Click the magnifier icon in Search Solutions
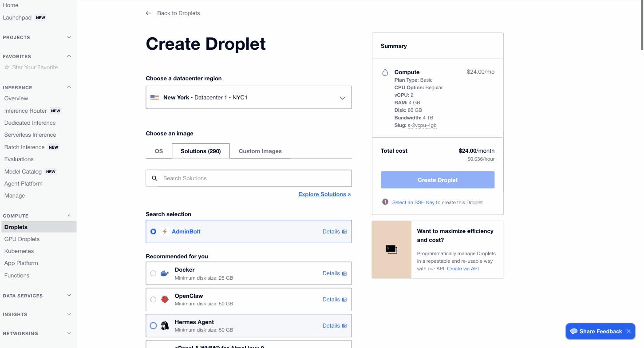 click(x=155, y=178)
